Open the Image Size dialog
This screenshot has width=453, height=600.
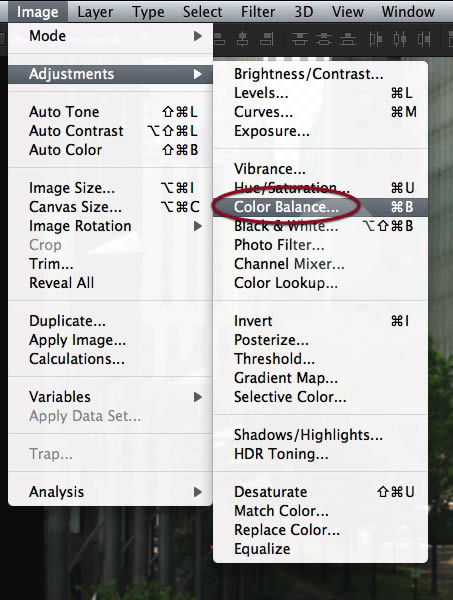point(110,188)
